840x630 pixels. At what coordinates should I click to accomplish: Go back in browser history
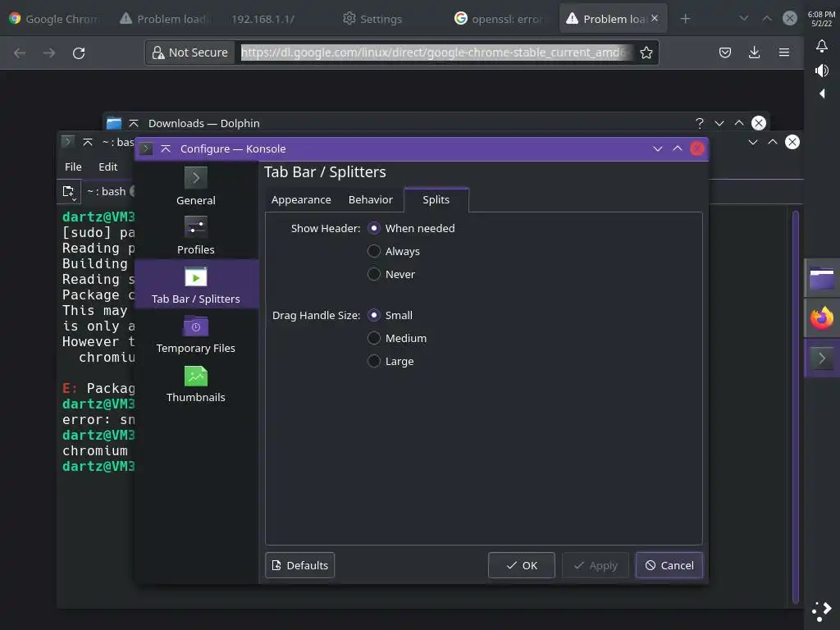coord(20,53)
